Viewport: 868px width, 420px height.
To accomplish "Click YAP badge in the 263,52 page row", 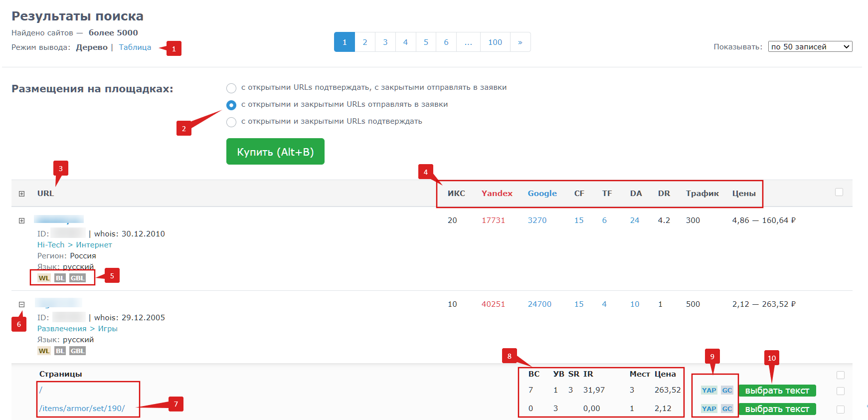I will (709, 391).
